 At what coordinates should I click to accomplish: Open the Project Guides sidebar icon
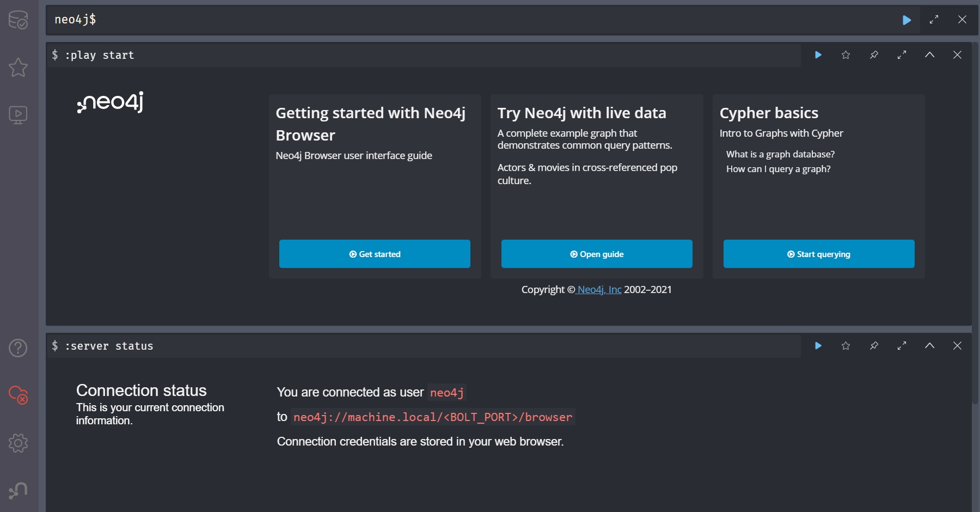click(x=19, y=115)
